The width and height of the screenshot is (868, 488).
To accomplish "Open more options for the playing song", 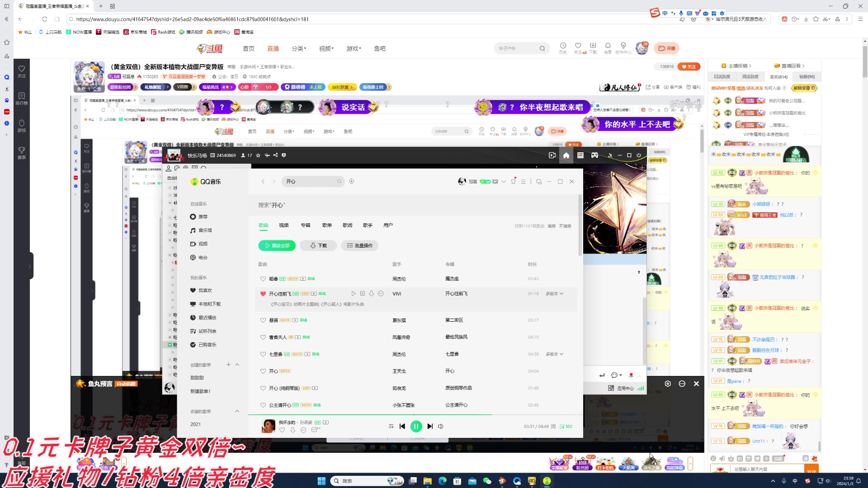I will (303, 430).
